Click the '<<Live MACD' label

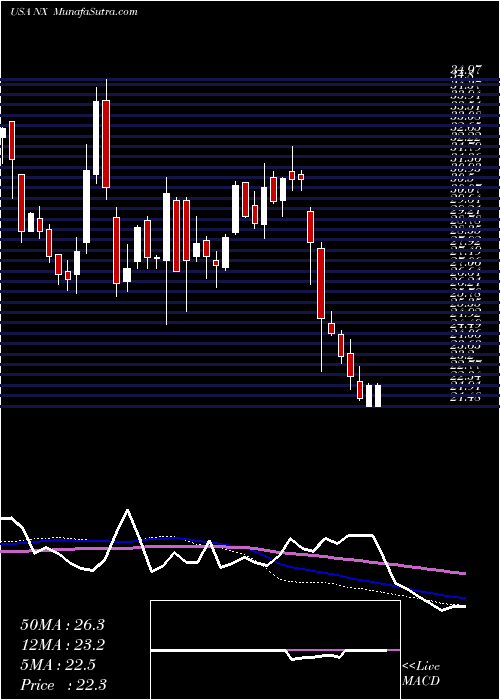tap(421, 674)
